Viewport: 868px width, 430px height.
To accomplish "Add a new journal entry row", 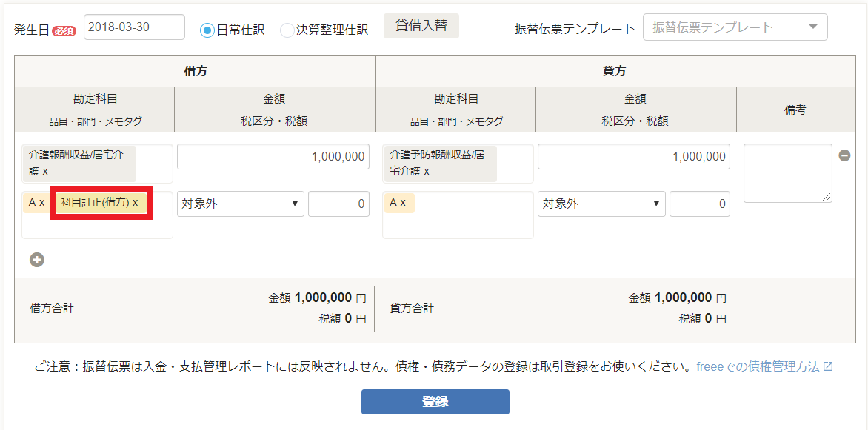I will (36, 260).
